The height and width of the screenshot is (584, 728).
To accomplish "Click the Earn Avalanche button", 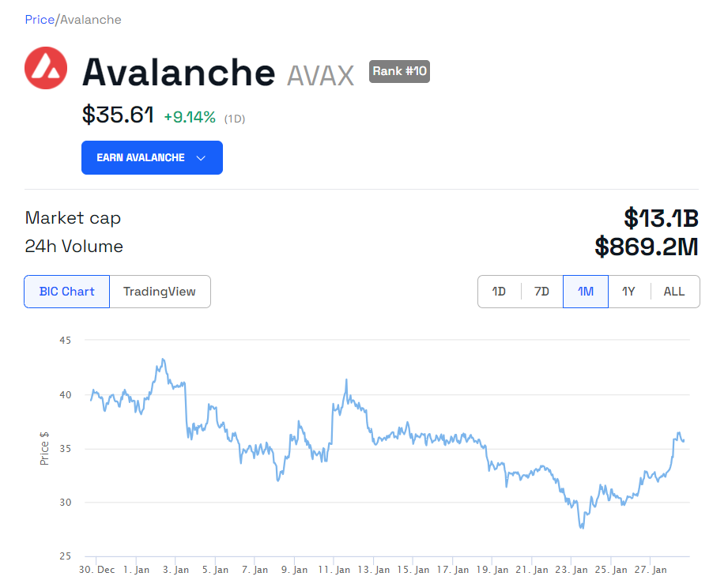I will (x=141, y=157).
